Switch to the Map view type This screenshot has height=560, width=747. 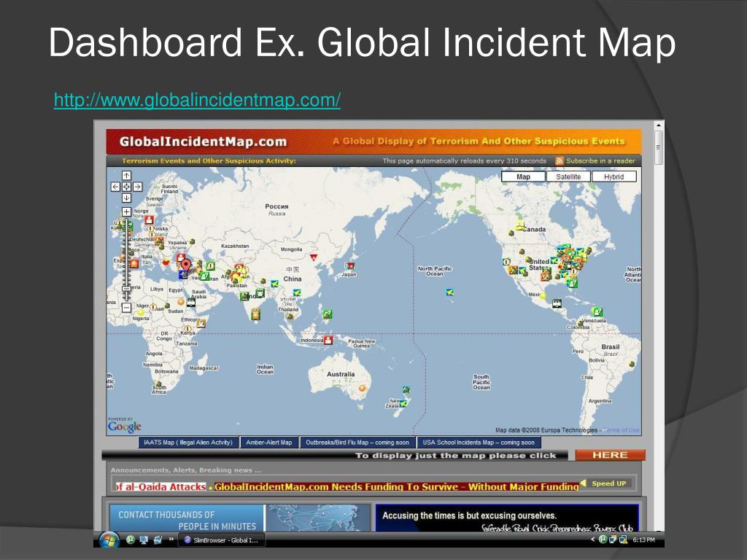tap(523, 176)
